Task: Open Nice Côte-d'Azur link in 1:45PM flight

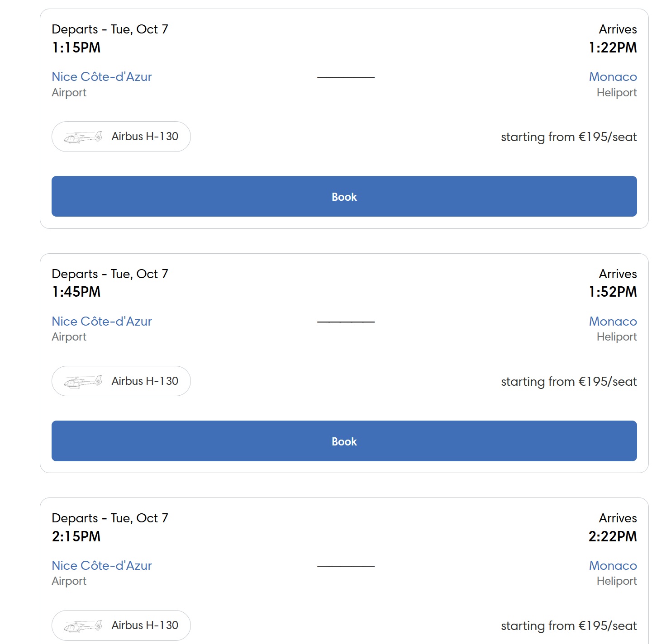Action: 102,322
